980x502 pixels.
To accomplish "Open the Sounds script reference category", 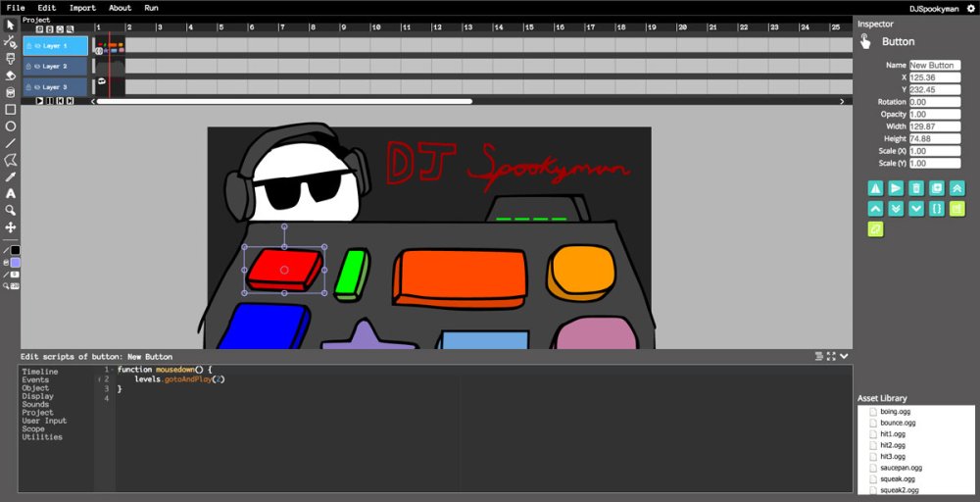I will pos(35,405).
